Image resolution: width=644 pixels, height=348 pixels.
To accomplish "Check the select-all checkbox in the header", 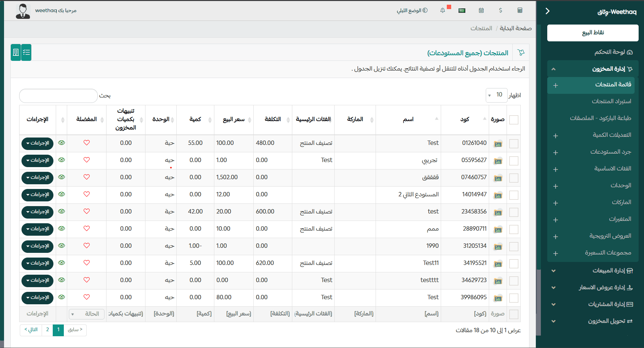I will coord(514,120).
